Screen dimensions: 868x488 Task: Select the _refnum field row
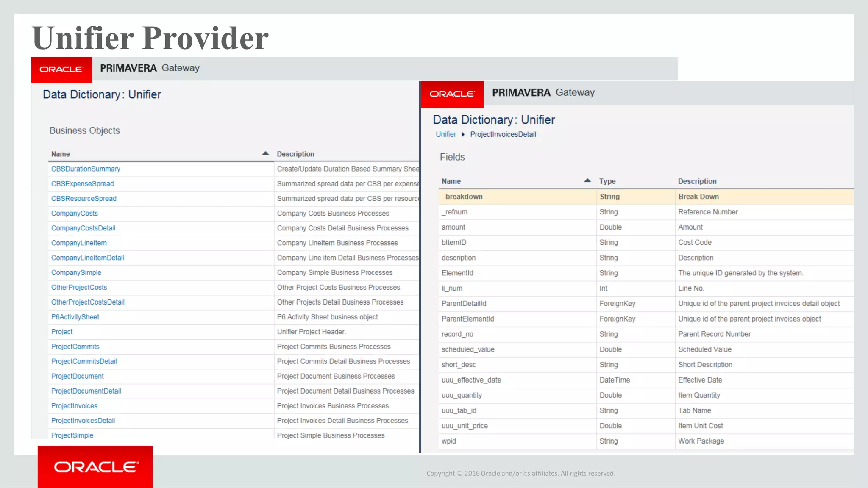click(646, 212)
